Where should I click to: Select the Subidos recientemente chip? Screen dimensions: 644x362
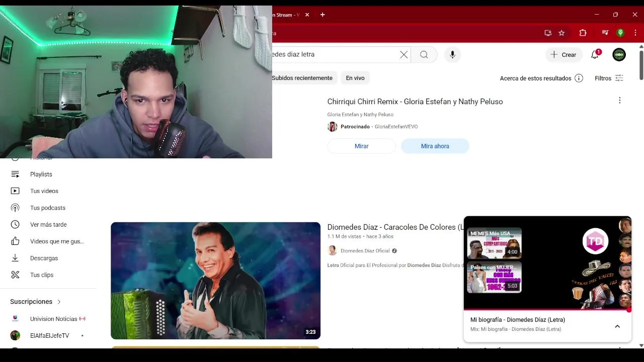point(302,78)
